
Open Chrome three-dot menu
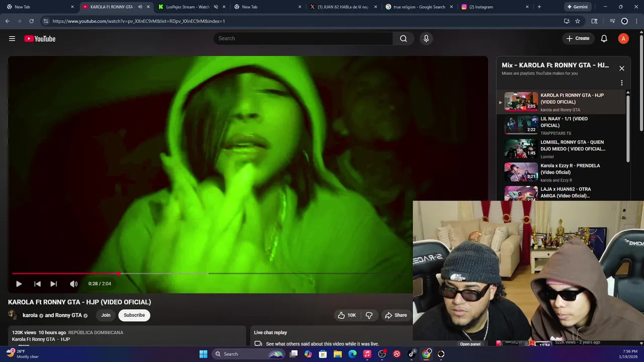click(x=637, y=21)
